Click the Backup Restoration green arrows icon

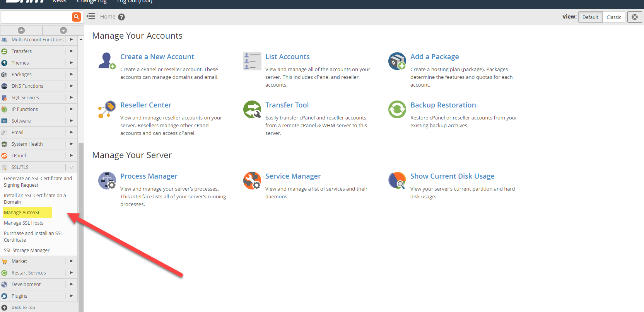tap(397, 109)
